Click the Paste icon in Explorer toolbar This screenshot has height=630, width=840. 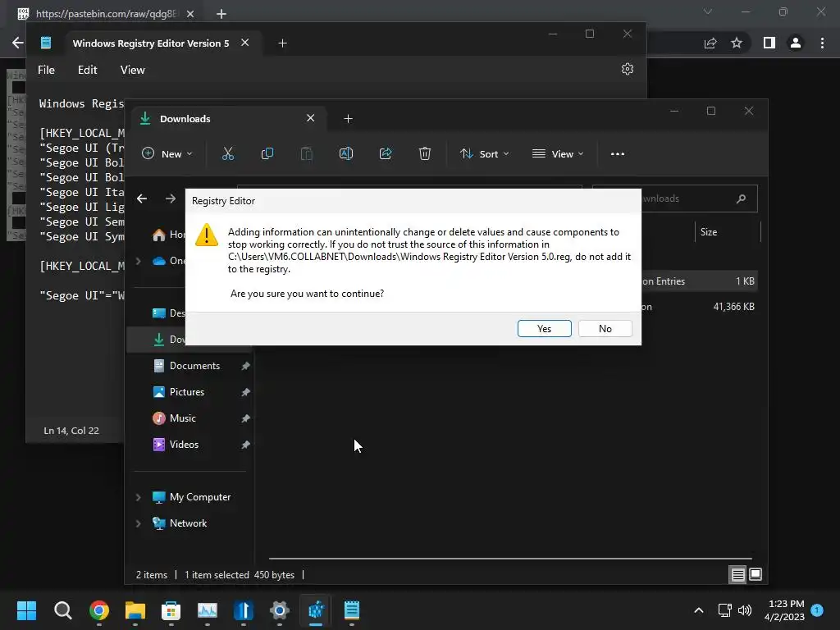[307, 153]
